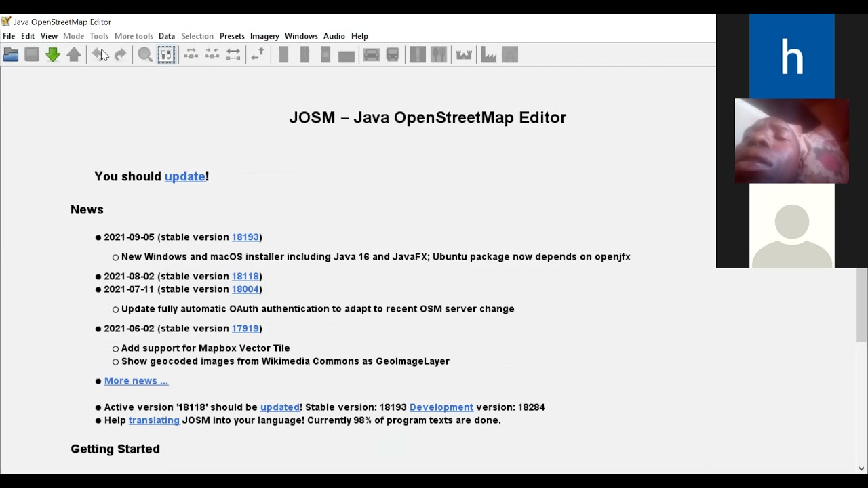Screen dimensions: 868x488
Task: Click 'Add support for Mapbox Vector Tile' text
Action: [205, 348]
